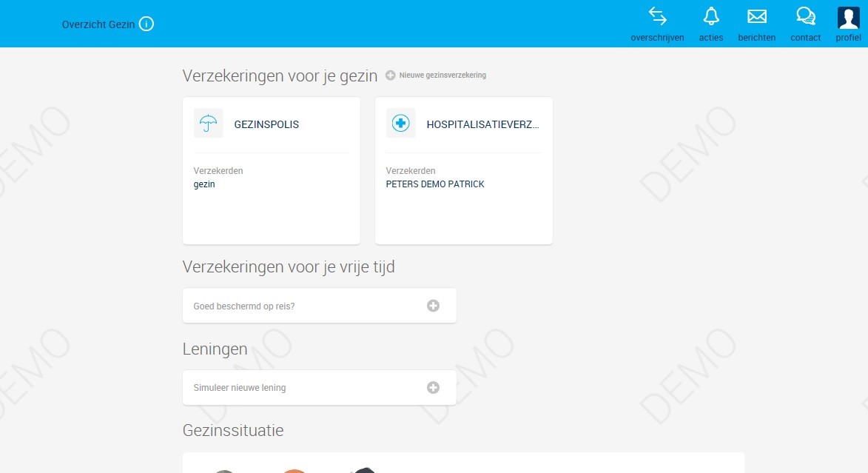Click the orange avatar under Gezinssituatie

294,469
